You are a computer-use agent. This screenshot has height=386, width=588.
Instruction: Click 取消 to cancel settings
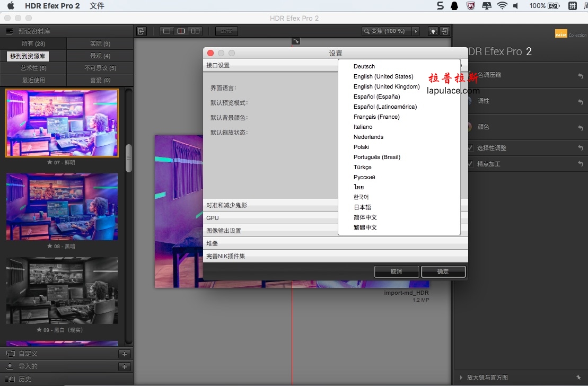click(x=397, y=271)
